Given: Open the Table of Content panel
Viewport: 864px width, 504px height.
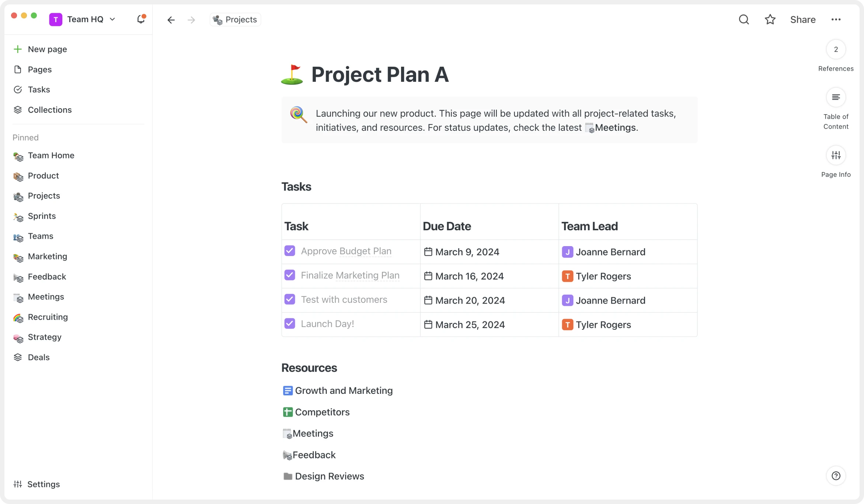Looking at the screenshot, I should [836, 97].
